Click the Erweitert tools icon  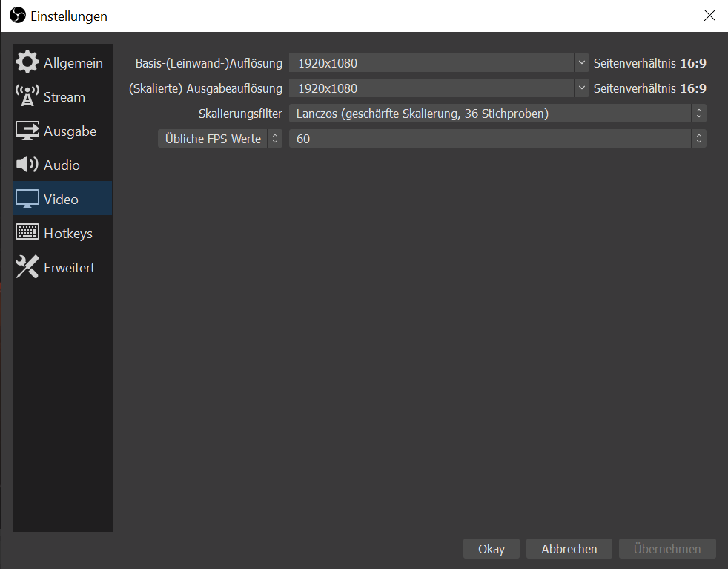[x=27, y=266]
